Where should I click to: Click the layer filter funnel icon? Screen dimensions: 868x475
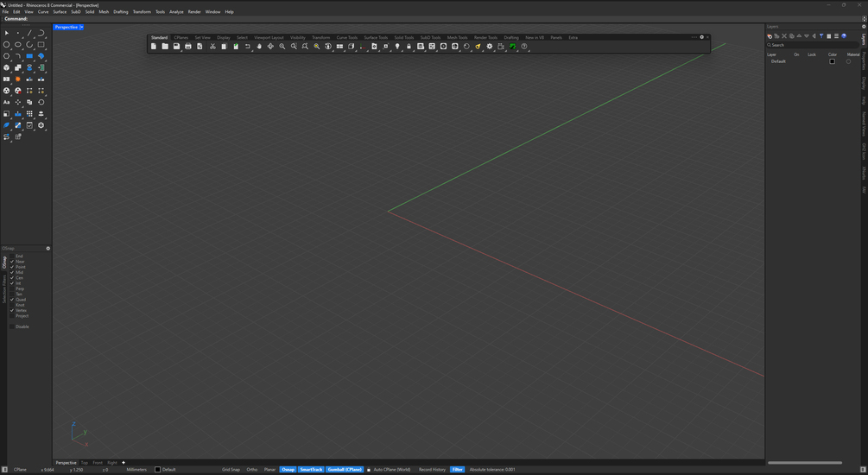pos(821,36)
